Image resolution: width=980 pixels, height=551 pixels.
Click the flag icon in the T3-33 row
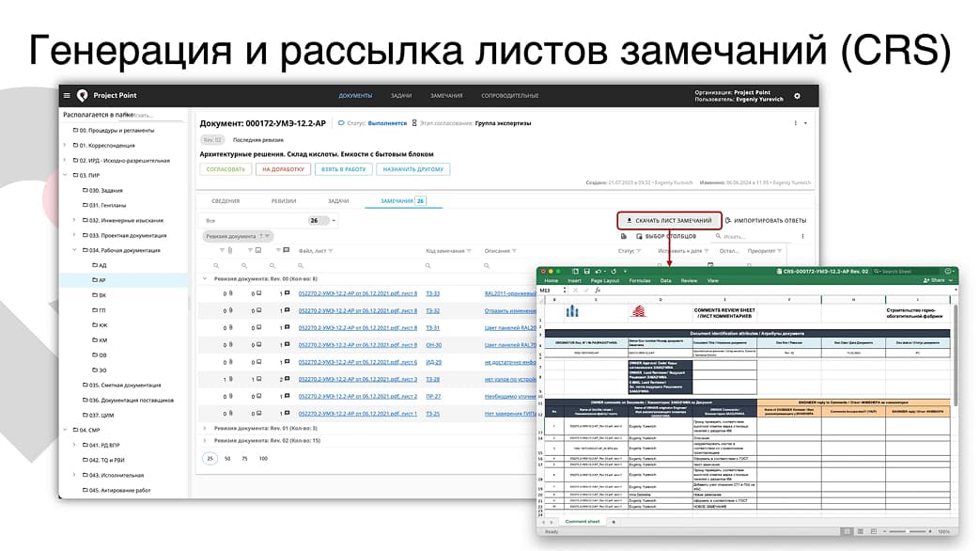287,292
